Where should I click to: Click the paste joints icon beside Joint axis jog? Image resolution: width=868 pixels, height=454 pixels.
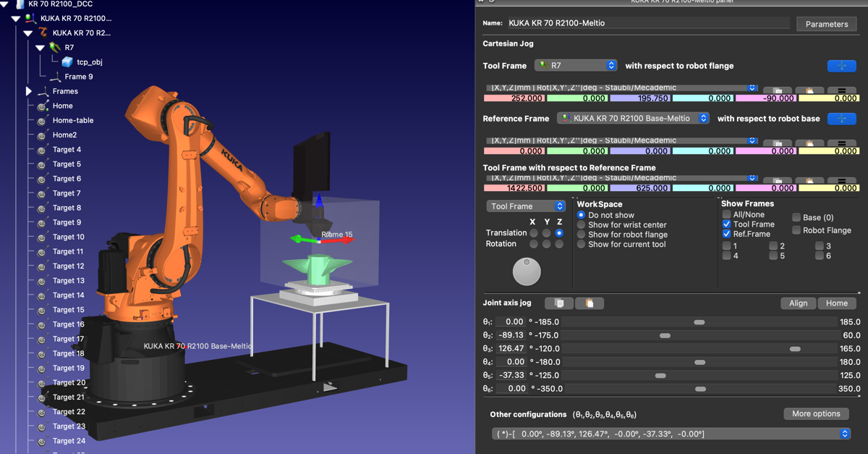tap(589, 303)
